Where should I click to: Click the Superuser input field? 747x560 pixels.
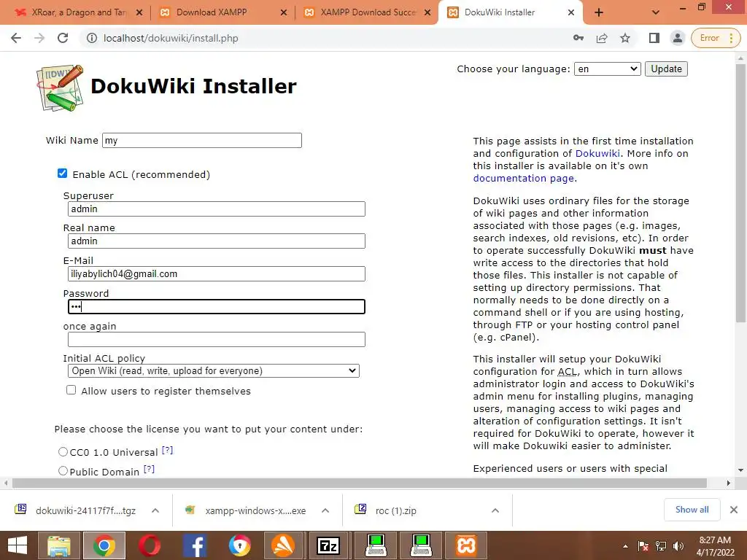coord(216,209)
